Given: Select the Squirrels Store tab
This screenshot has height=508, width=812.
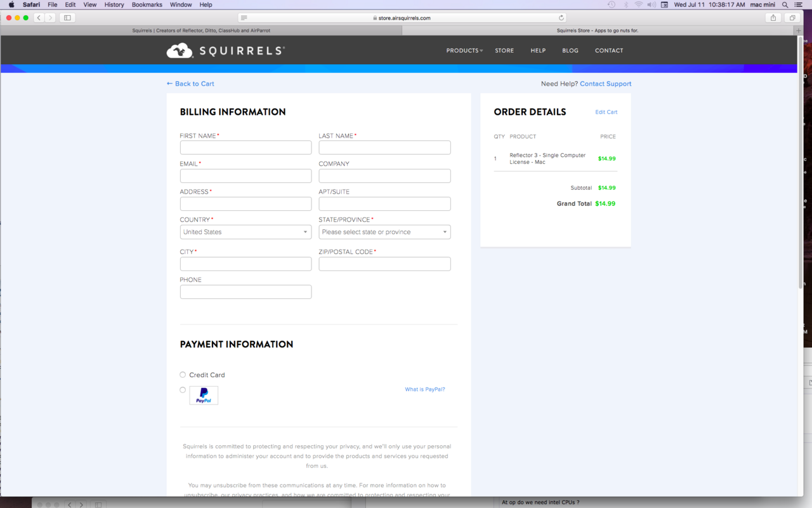Looking at the screenshot, I should 598,30.
